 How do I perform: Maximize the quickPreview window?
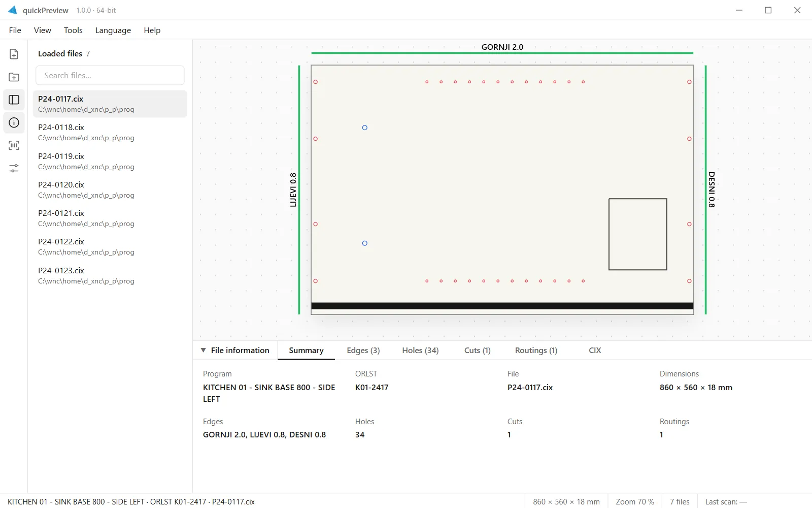[768, 10]
